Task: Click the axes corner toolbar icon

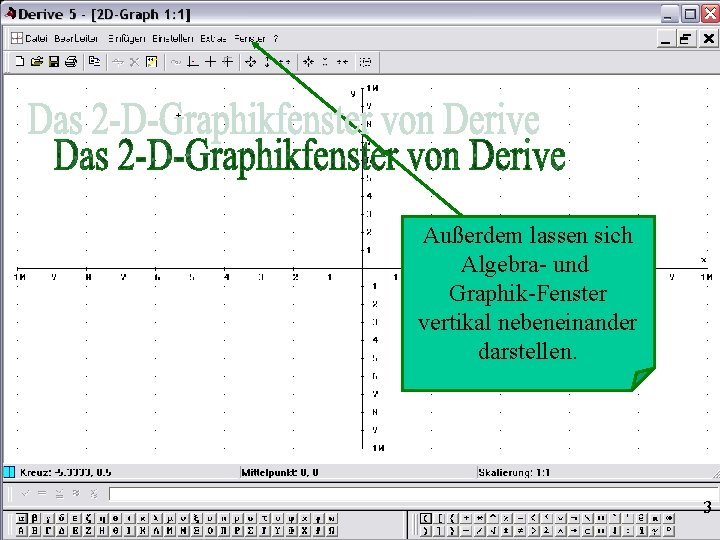Action: (x=193, y=62)
